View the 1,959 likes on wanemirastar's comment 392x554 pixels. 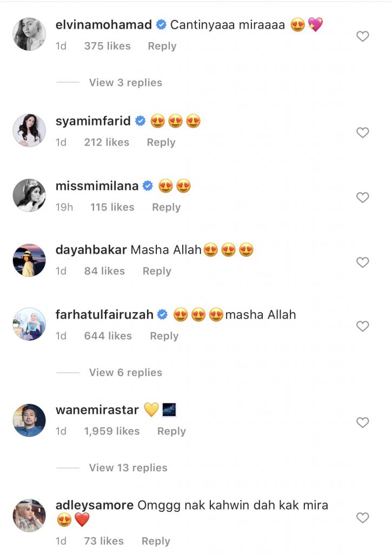pyautogui.click(x=112, y=431)
